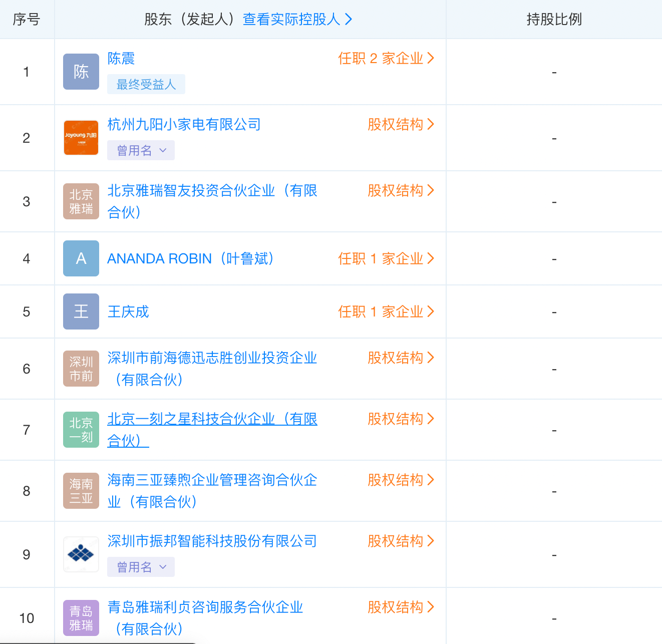Open 任职 1 家企业 for 王庆成
The width and height of the screenshot is (662, 644).
pos(386,312)
